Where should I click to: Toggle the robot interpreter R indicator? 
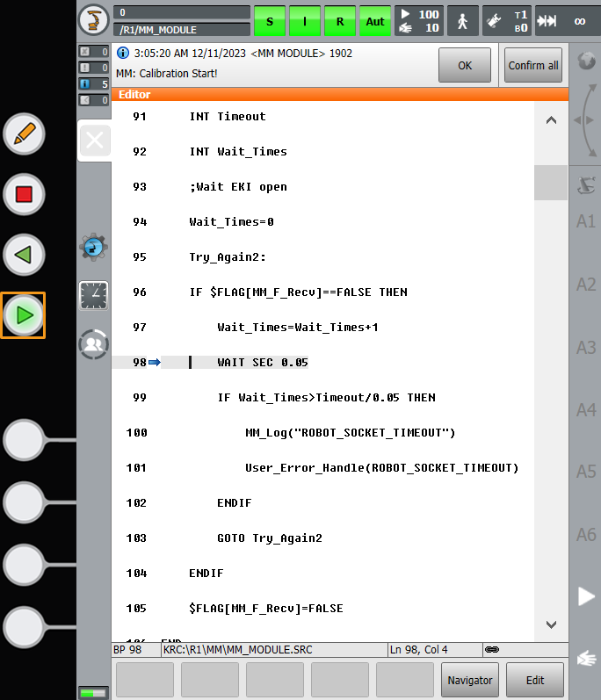click(x=340, y=21)
